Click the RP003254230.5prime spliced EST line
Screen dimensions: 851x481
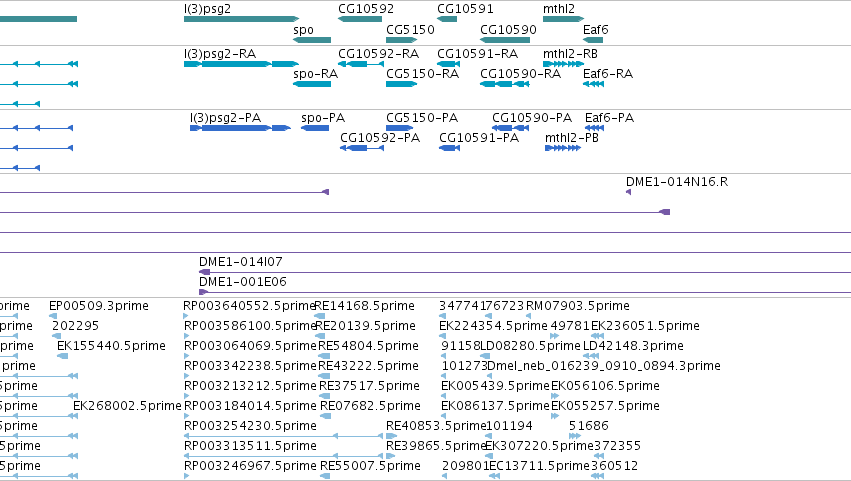pos(284,436)
